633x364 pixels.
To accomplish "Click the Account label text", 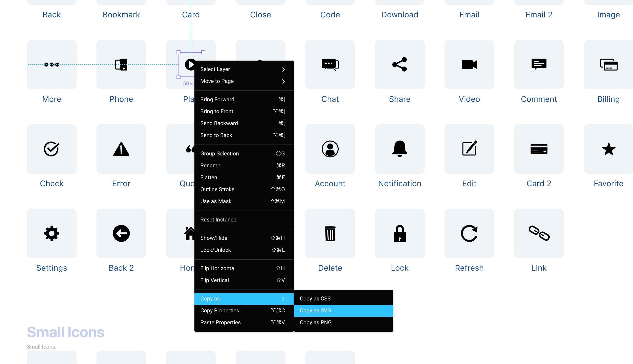I will point(330,183).
